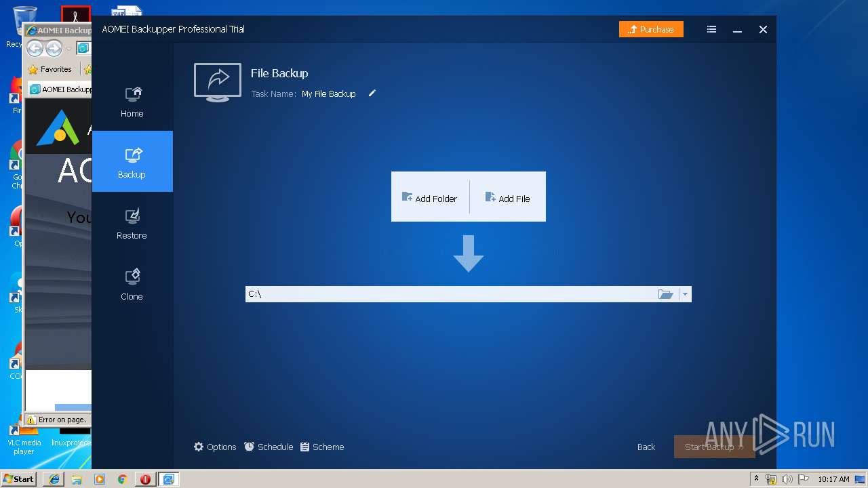Expand the destination path dropdown arrow
Screen dimensions: 868x488
685,294
